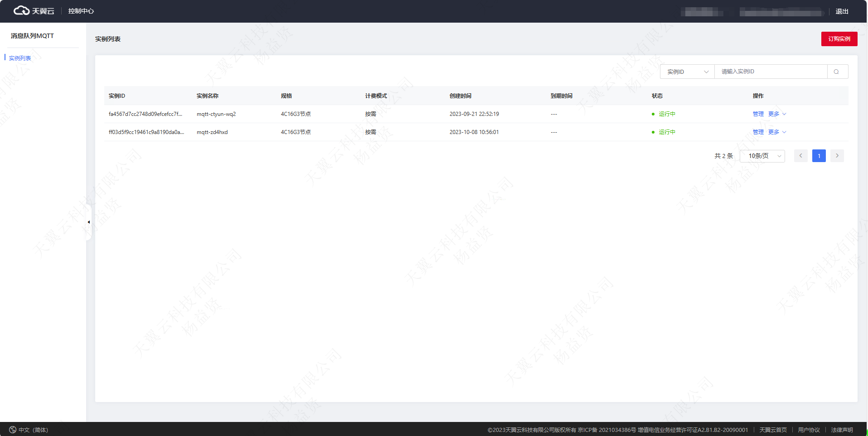
Task: Open the 实例ID search type dropdown
Action: (687, 72)
